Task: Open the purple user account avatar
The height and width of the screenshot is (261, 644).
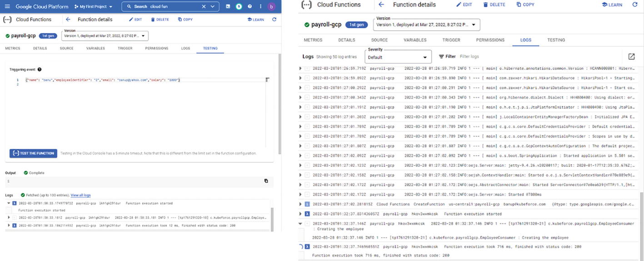Action: pos(272,7)
